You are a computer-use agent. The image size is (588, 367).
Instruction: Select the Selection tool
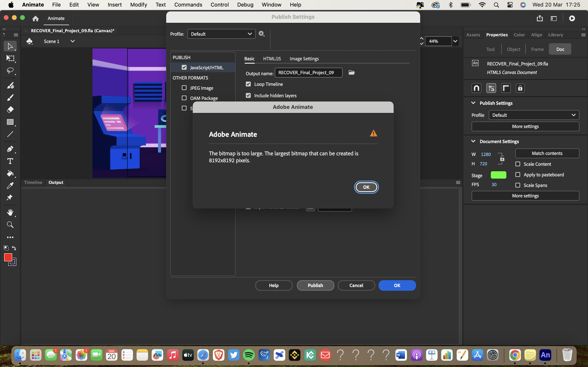pos(10,46)
